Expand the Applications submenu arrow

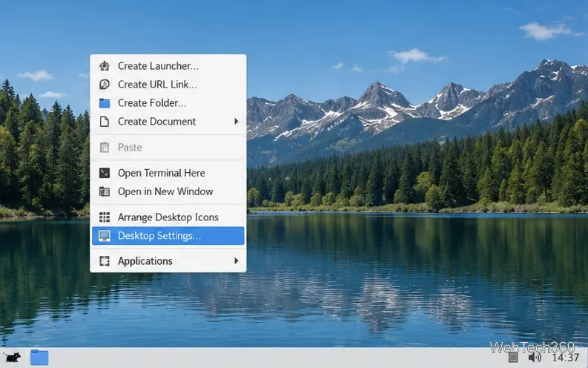(x=237, y=260)
